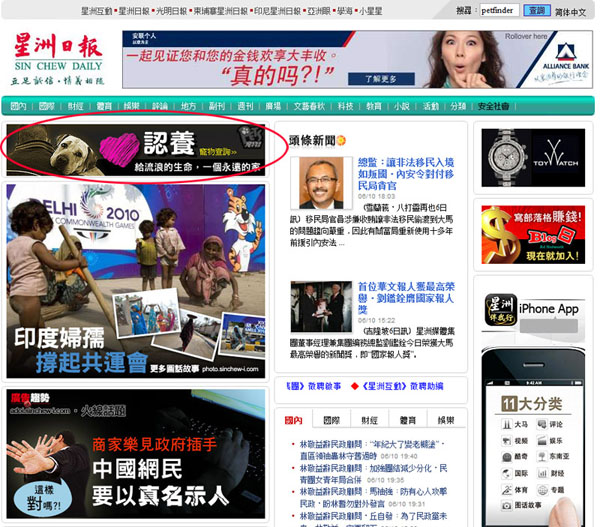Image resolution: width=600 pixels, height=527 pixels.
Task: Open the 柬埔寨星洲日報 link
Action: click(220, 11)
